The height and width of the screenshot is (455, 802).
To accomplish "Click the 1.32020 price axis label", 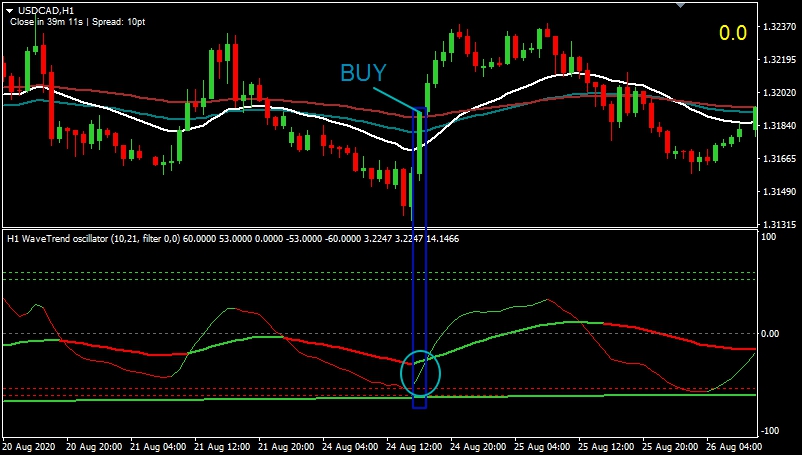I will point(780,92).
